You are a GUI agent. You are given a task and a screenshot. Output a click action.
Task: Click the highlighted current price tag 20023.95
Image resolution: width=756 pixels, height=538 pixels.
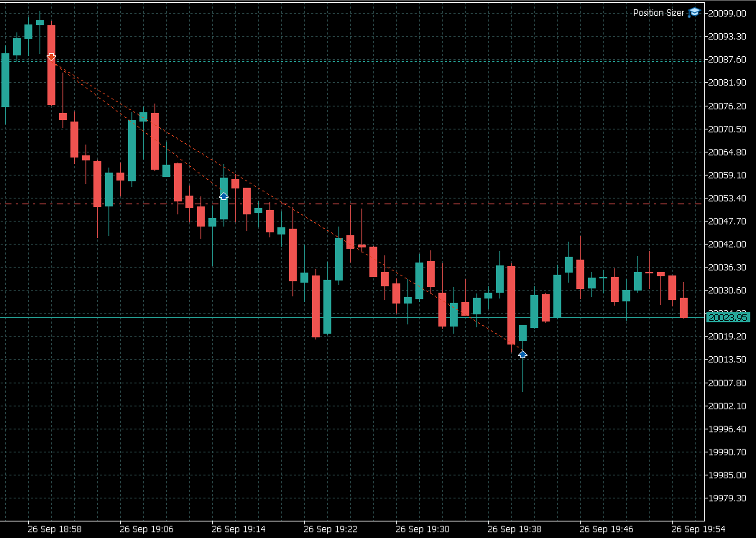[x=727, y=317]
